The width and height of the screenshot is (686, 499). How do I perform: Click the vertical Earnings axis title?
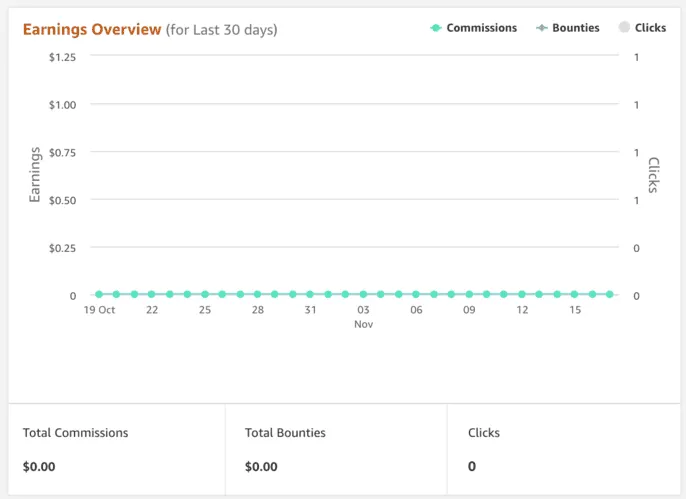(34, 174)
